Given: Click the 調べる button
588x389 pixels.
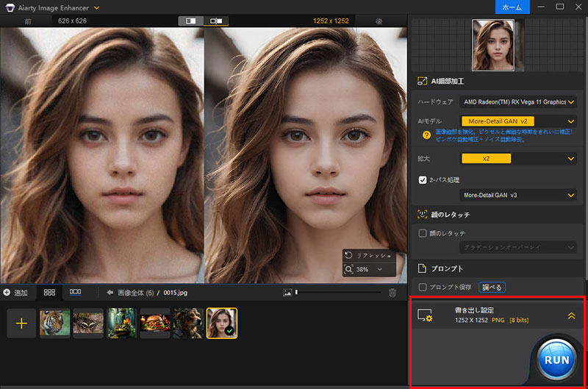Looking at the screenshot, I should tap(492, 288).
